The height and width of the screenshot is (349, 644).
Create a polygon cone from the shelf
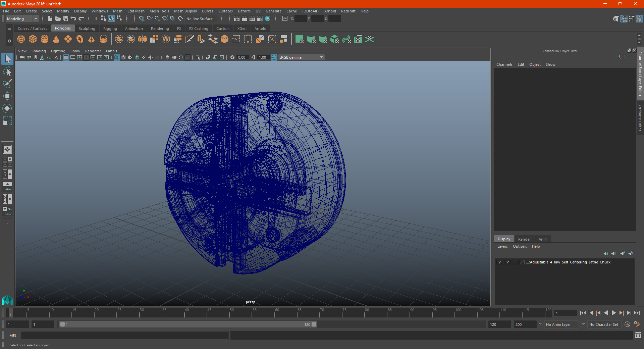point(56,39)
